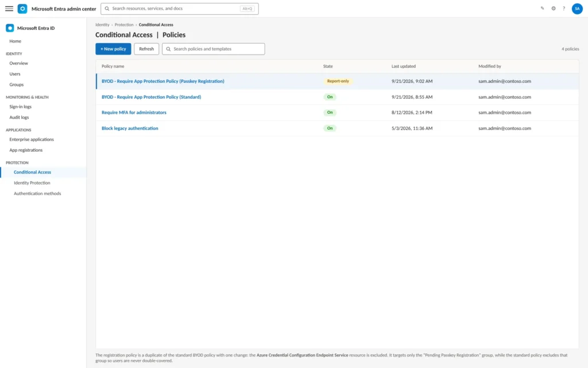Image resolution: width=588 pixels, height=368 pixels.
Task: Click date 9/21/2026, 9:02 AM
Action: (x=412, y=81)
